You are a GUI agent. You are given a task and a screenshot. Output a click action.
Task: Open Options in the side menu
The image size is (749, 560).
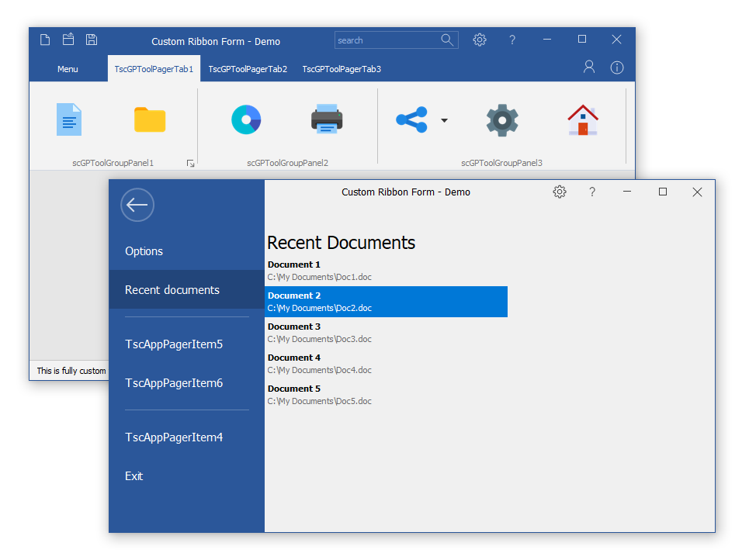186,251
